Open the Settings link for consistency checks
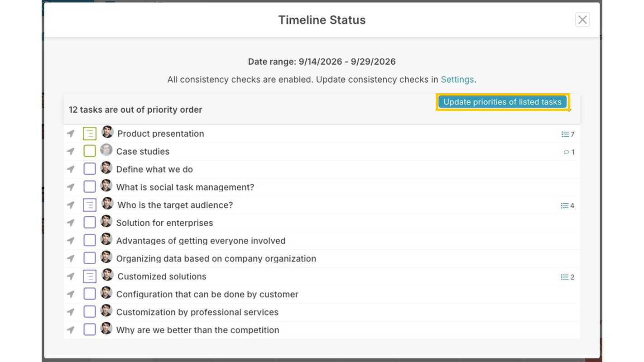644x362 pixels. (x=457, y=80)
